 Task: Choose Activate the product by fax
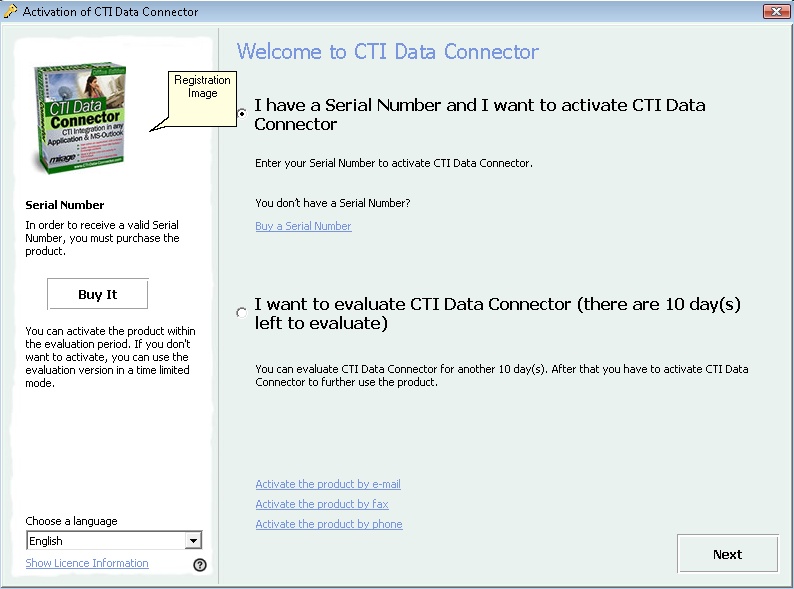[321, 504]
